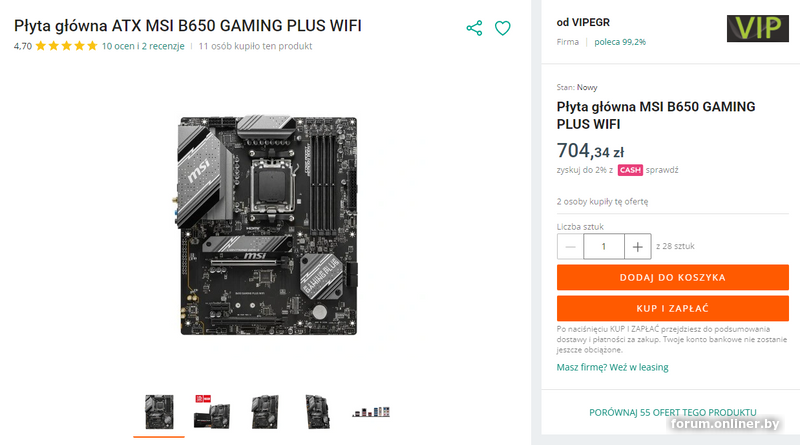Open the 10 ocen i 2 recenzje link

(143, 46)
